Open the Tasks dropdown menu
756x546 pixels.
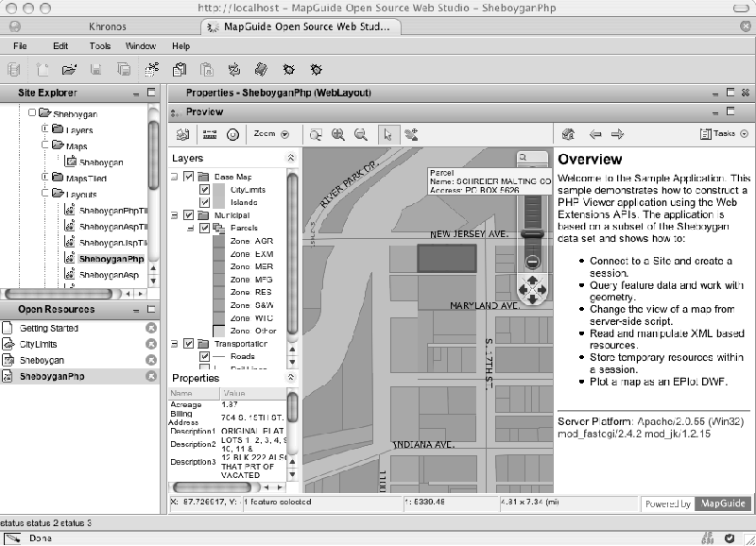(724, 134)
